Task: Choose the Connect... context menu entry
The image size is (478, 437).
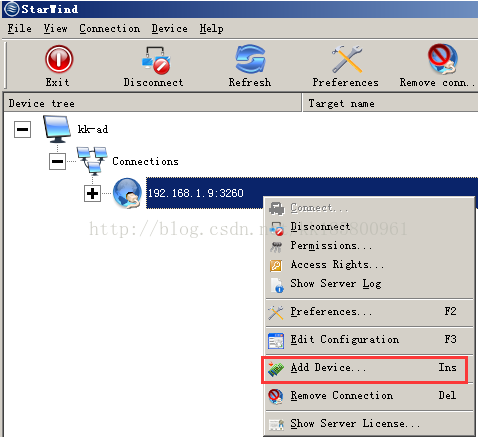Action: click(369, 208)
